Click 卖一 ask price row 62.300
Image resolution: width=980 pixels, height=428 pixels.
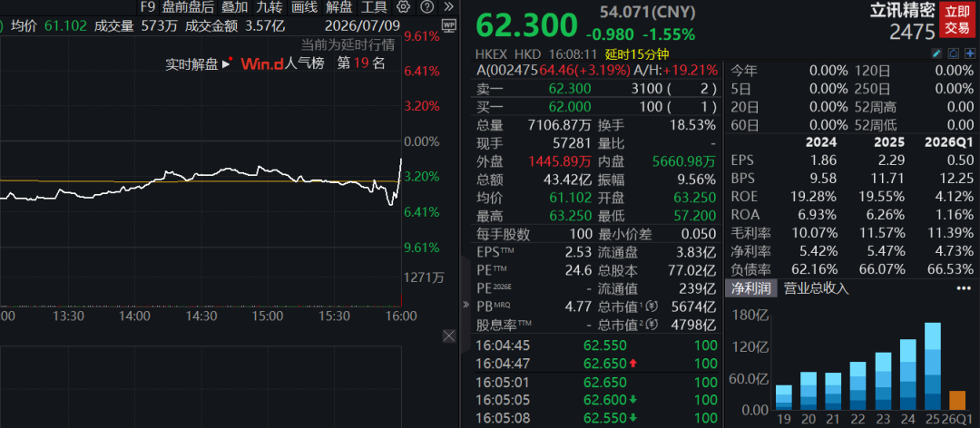pyautogui.click(x=596, y=89)
